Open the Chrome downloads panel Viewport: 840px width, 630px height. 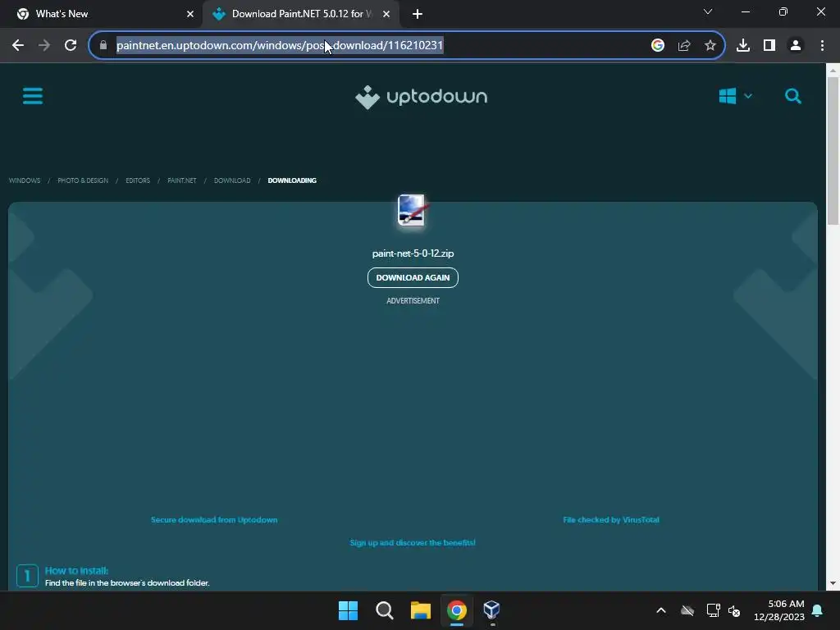pos(742,46)
